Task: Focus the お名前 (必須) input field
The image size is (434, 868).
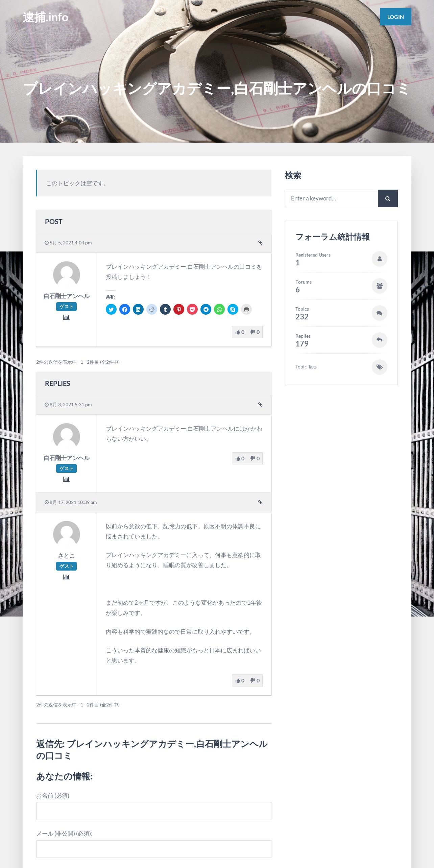Action: 154,811
